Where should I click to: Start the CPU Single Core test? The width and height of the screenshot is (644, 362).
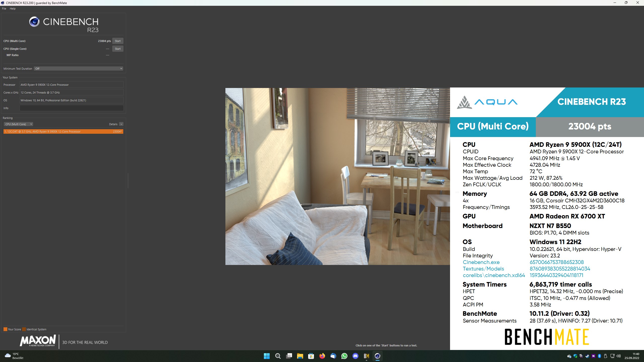pos(118,49)
